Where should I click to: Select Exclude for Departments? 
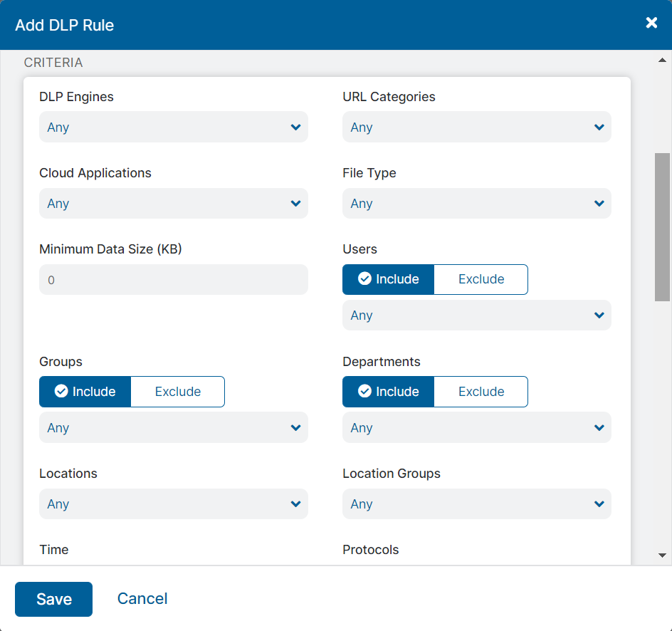[481, 392]
